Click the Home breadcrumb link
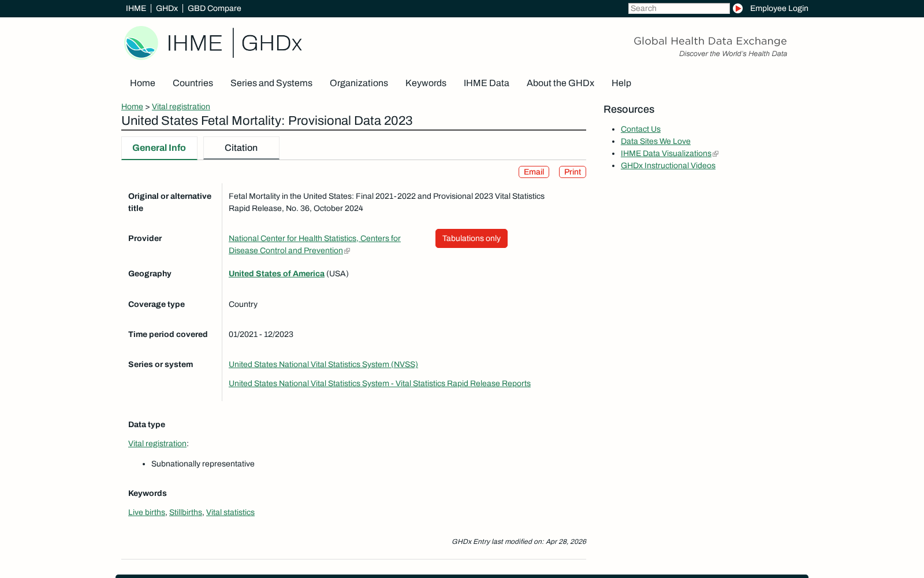 132,106
